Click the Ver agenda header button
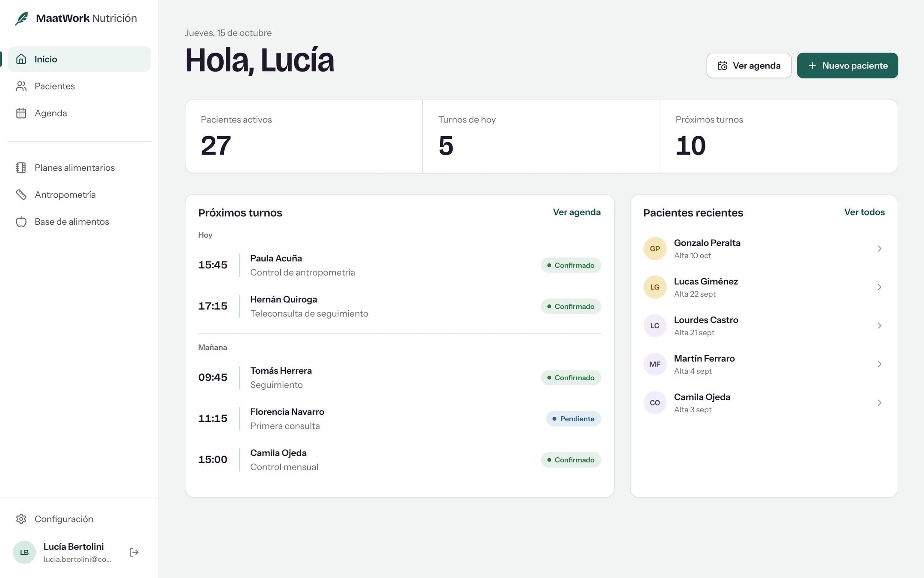 click(749, 66)
